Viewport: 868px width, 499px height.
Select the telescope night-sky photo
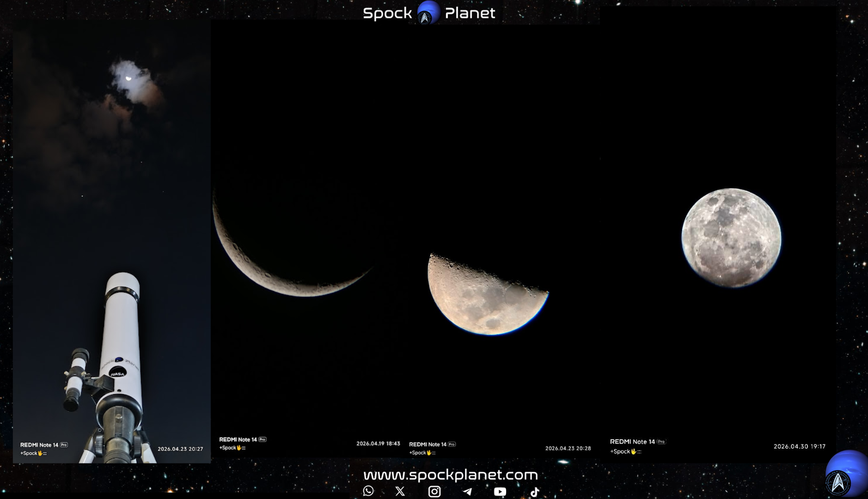(112, 241)
